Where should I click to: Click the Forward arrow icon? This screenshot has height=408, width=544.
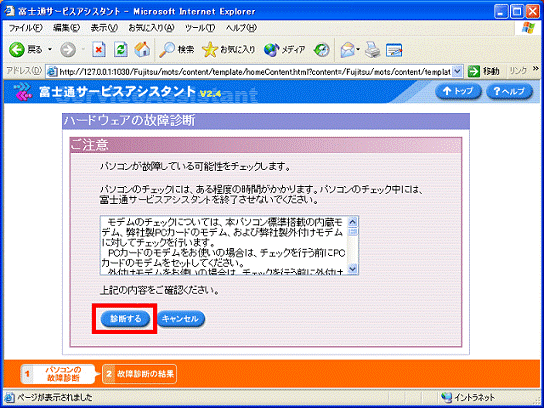tap(68, 50)
